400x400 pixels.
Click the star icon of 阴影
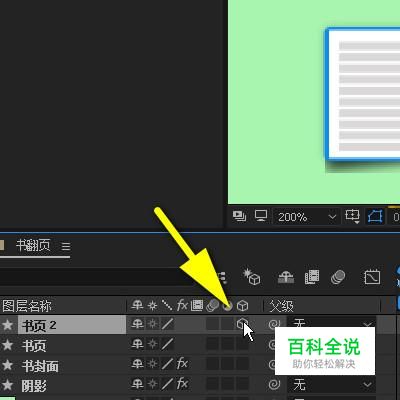(7, 385)
